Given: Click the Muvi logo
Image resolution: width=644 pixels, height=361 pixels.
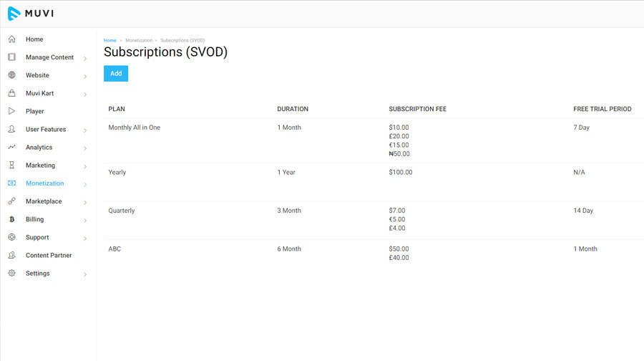Looking at the screenshot, I should point(31,14).
